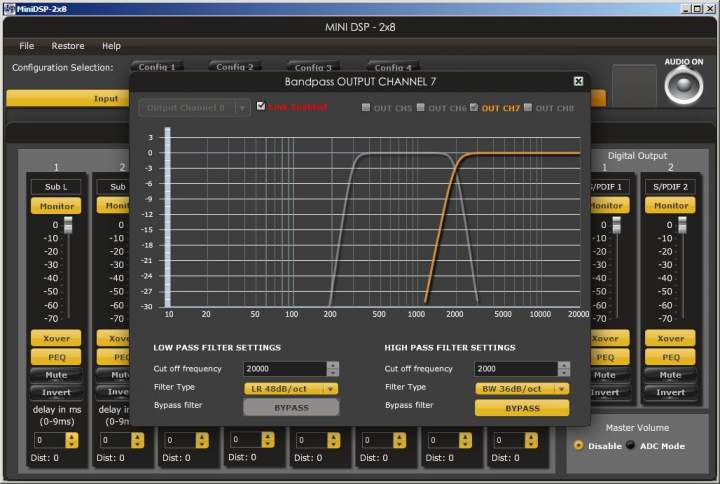720x484 pixels.
Task: Select Config 1 configuration
Action: pyautogui.click(x=158, y=67)
